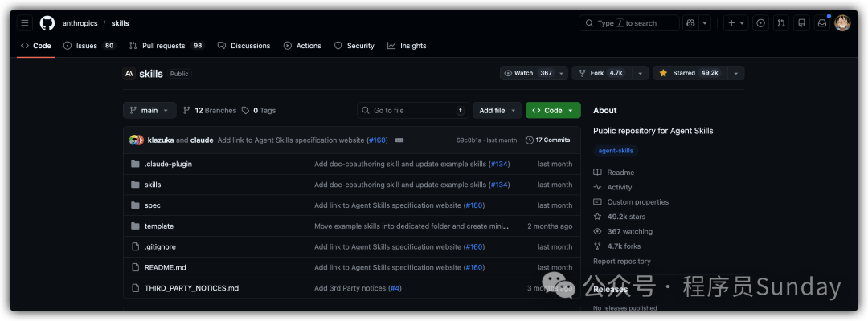The image size is (868, 321).
Task: Open the .claude-plugin folder name
Action: click(168, 164)
